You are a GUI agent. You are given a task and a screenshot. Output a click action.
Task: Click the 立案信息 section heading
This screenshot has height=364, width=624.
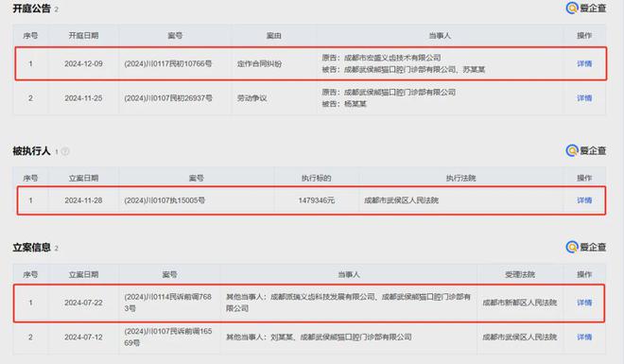(31, 248)
